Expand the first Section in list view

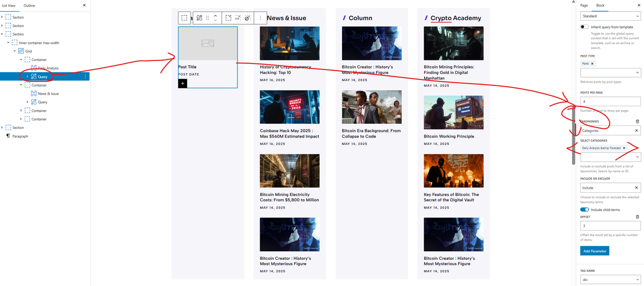tap(3, 17)
